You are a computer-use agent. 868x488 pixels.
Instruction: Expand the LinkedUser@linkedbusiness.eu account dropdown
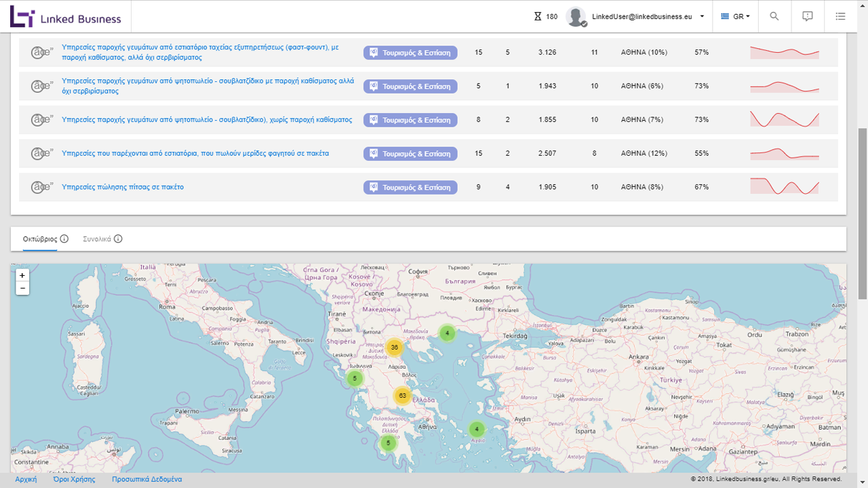(x=648, y=16)
